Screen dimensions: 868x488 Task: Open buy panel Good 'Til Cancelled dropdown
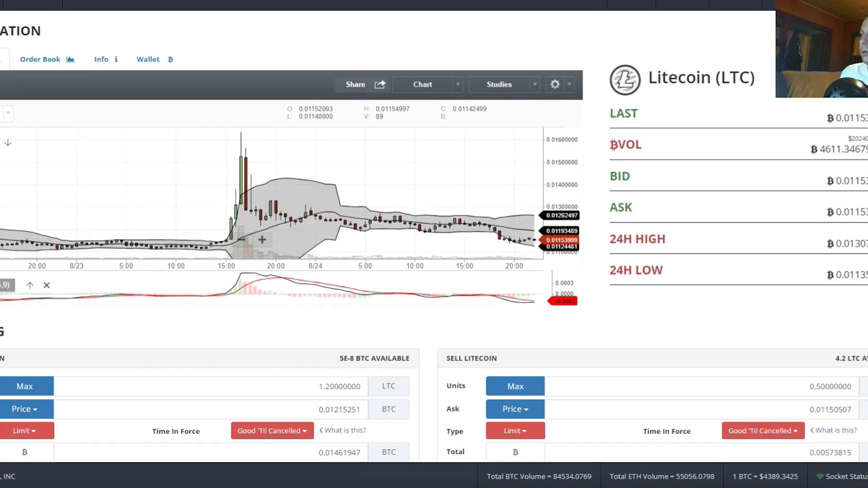272,430
